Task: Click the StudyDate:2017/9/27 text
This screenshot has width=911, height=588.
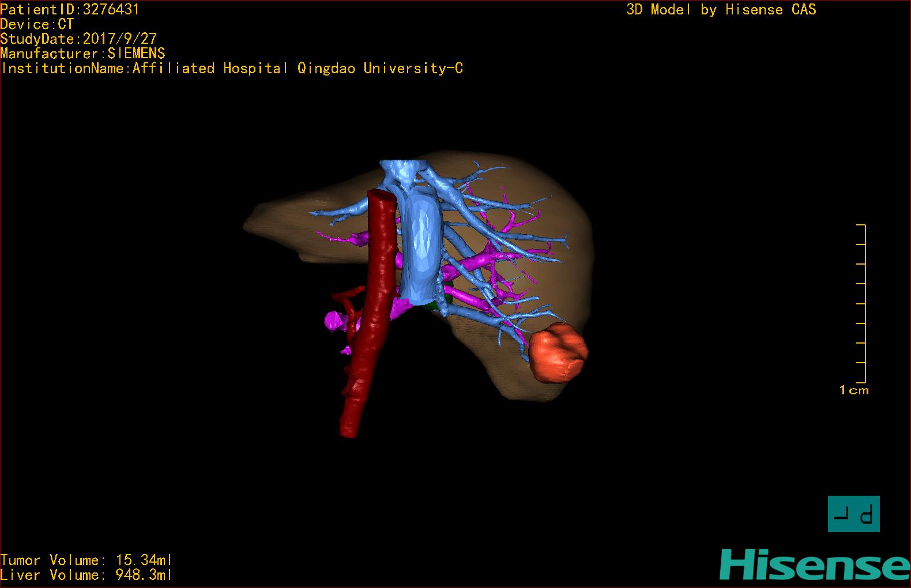Action: click(x=78, y=39)
